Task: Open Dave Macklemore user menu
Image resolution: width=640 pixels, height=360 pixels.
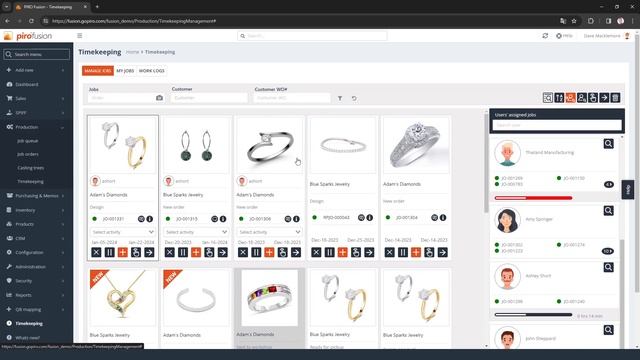Action: tap(607, 36)
